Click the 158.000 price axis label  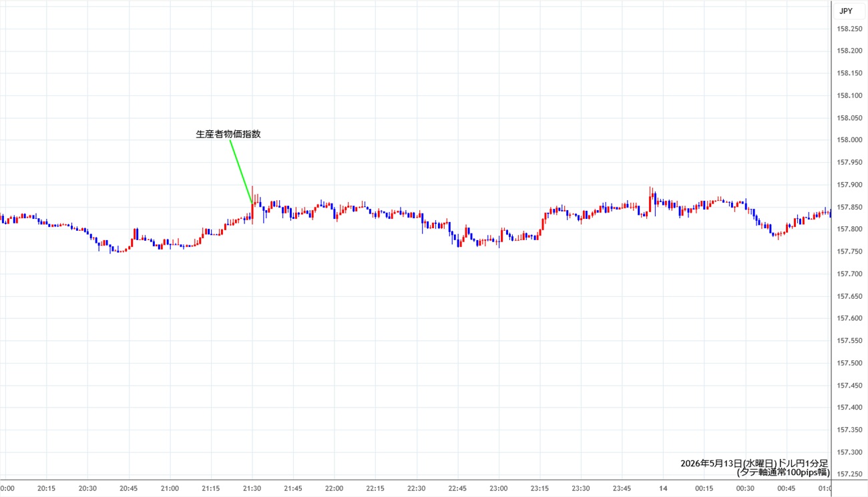click(848, 140)
